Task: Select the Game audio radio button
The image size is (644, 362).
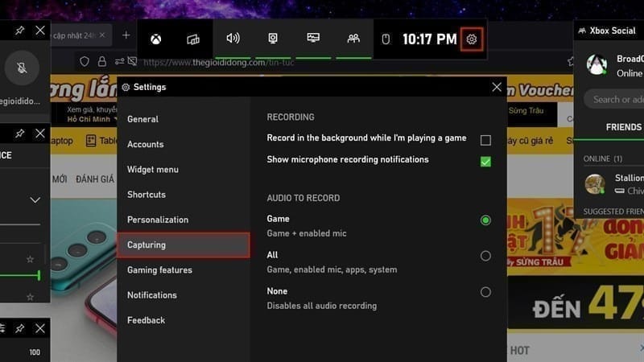Action: click(485, 220)
